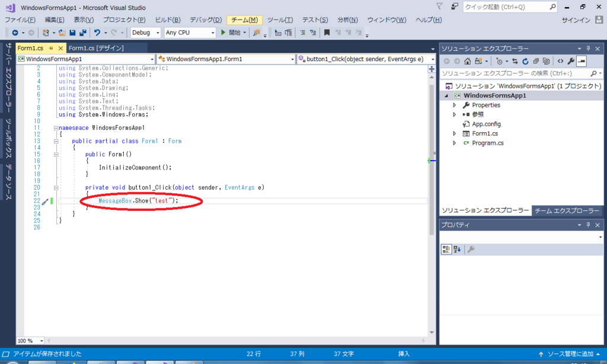This screenshot has height=364, width=607.
Task: Click the Find in Files icon
Action: [x=256, y=33]
